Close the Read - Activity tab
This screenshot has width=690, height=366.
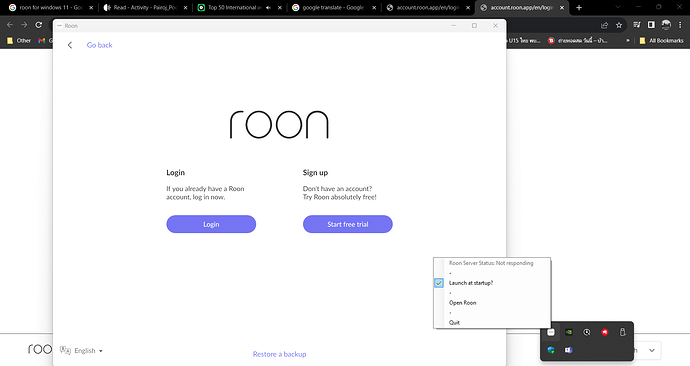tap(185, 7)
